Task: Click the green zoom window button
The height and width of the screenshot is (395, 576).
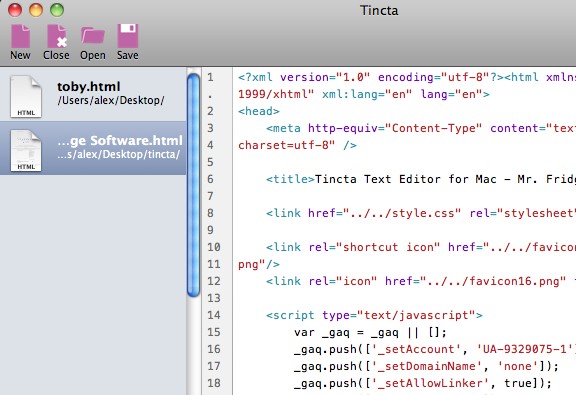Action: pos(57,10)
